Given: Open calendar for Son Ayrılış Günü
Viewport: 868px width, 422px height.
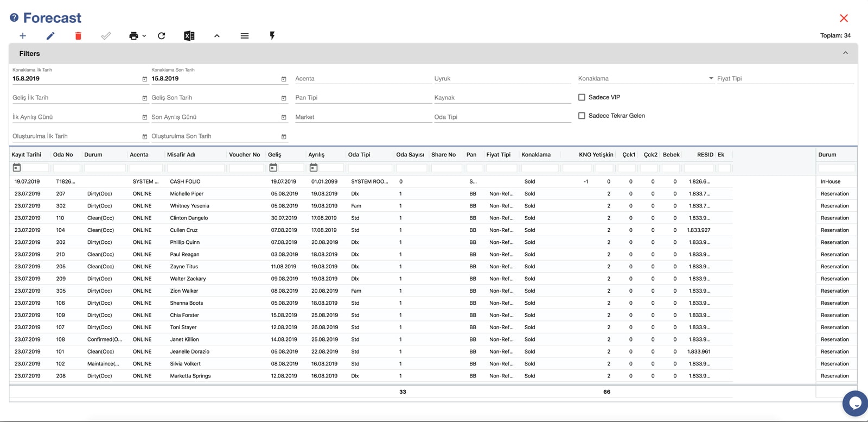Looking at the screenshot, I should tap(284, 117).
